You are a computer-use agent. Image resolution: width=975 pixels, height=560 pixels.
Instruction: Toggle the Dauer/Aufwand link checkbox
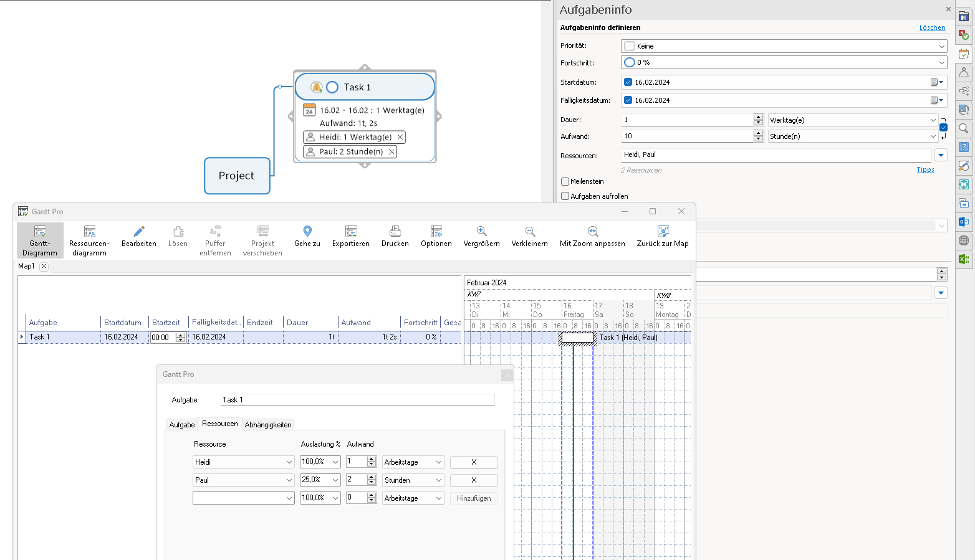pyautogui.click(x=943, y=128)
